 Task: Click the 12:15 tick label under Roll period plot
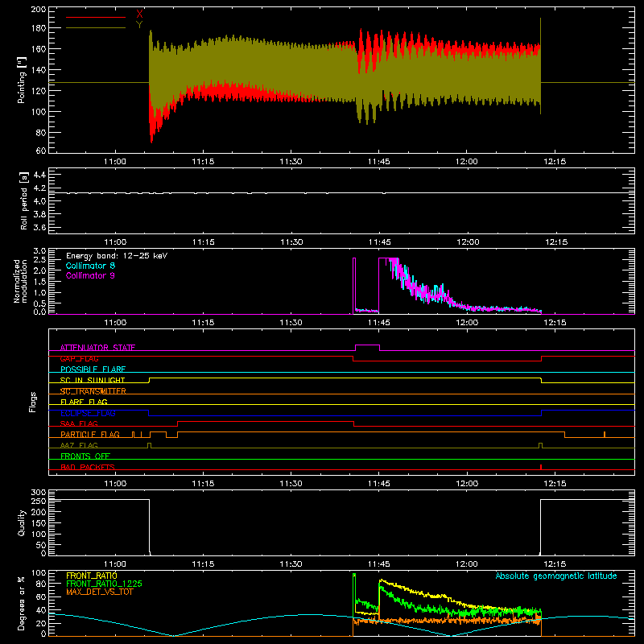point(556,242)
